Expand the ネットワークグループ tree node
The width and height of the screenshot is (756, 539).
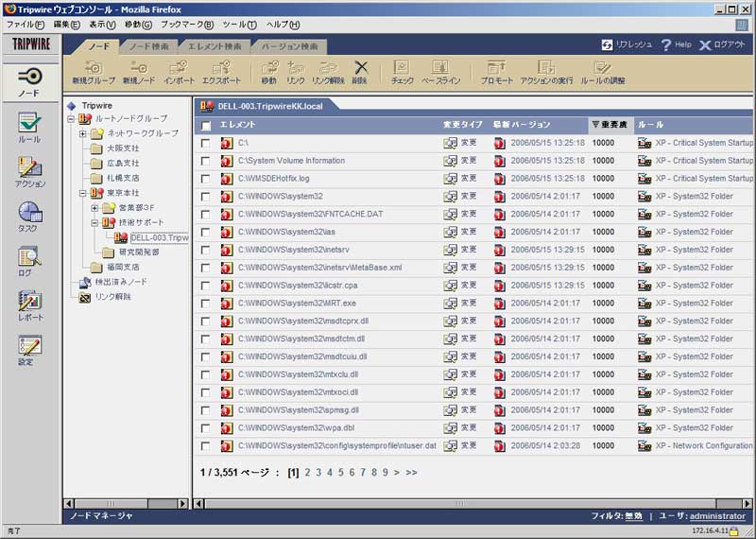(83, 133)
